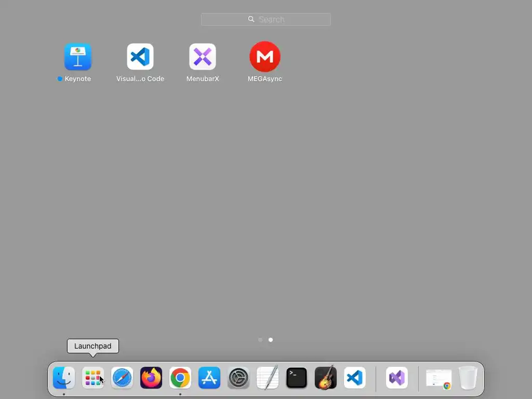Open purple Visual Studio icon in Dock

397,378
